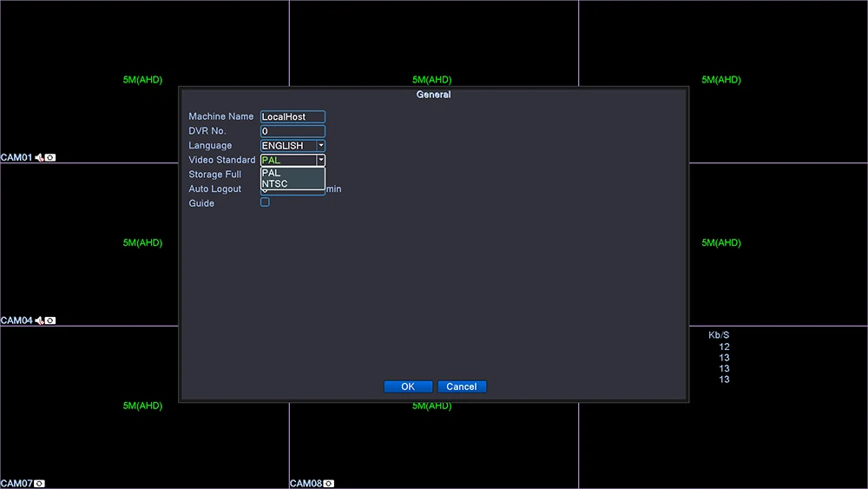868x489 pixels.
Task: Click the Video Standard label
Action: coord(222,160)
